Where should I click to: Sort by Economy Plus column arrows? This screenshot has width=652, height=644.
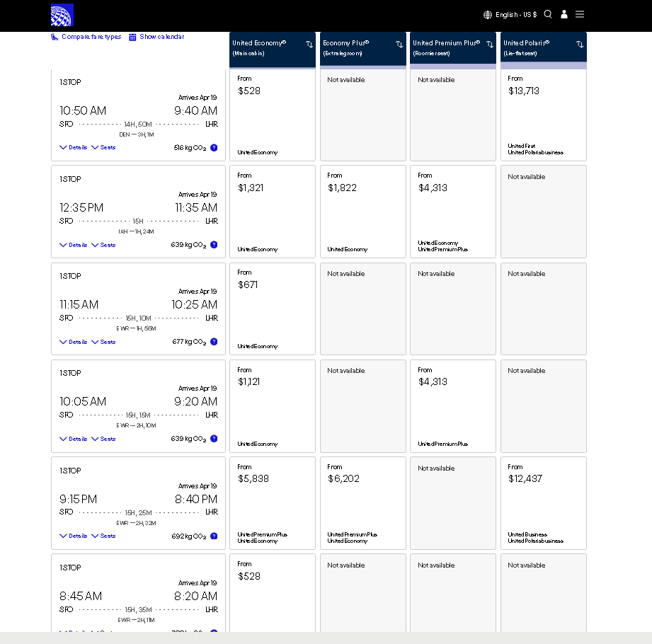(x=399, y=44)
